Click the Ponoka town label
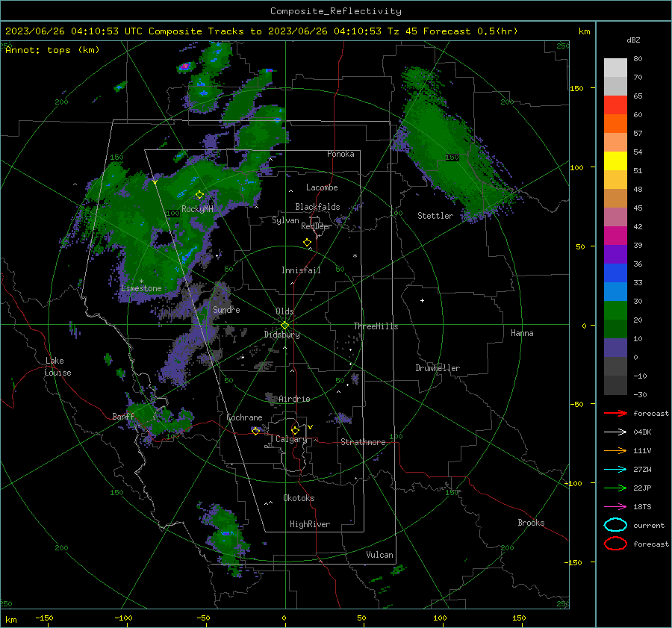This screenshot has height=628, width=672. [x=340, y=154]
